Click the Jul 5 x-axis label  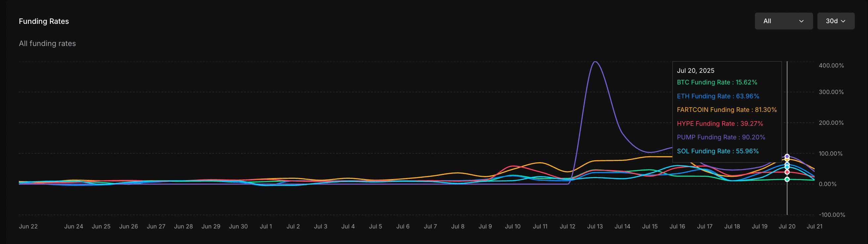375,226
